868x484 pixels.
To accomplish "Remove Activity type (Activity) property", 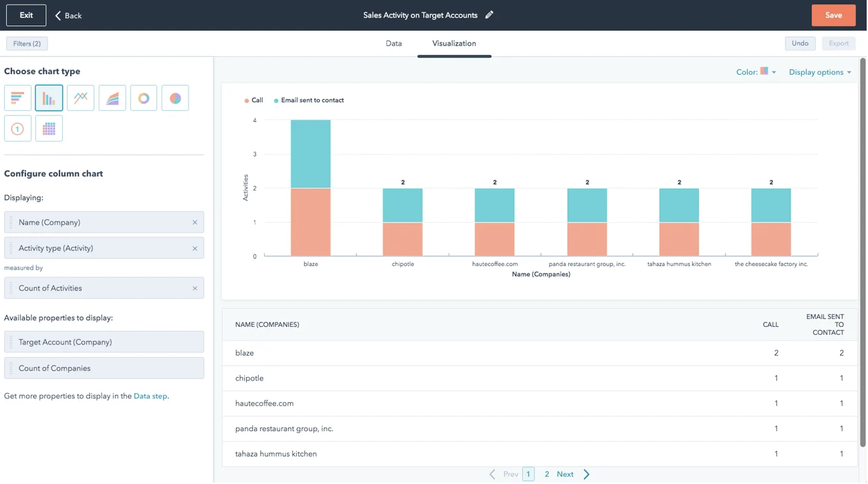I will pyautogui.click(x=195, y=248).
